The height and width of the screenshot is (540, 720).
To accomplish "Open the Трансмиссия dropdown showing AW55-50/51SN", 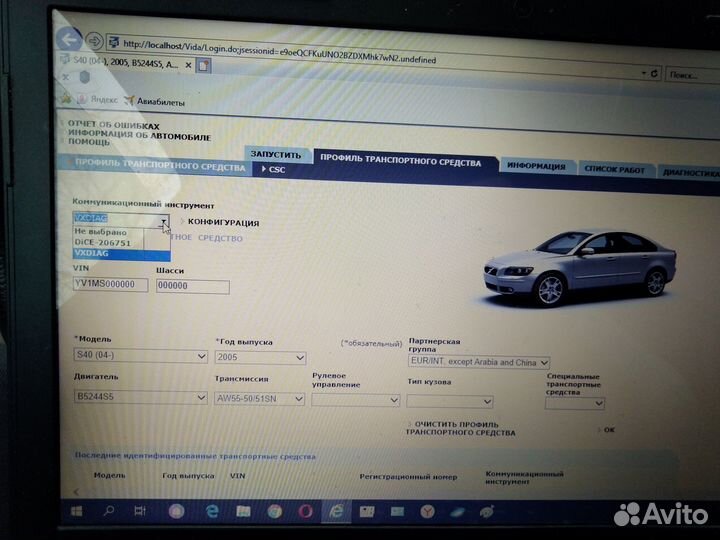I will 259,399.
